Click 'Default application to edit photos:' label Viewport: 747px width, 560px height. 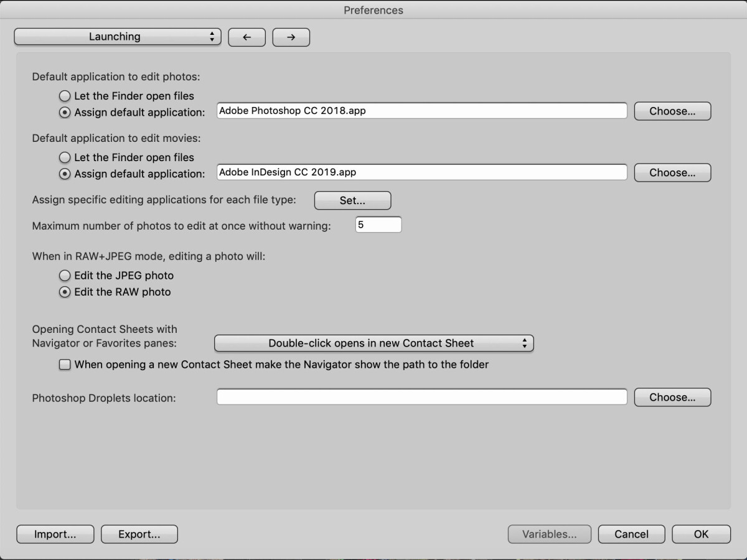(x=116, y=77)
